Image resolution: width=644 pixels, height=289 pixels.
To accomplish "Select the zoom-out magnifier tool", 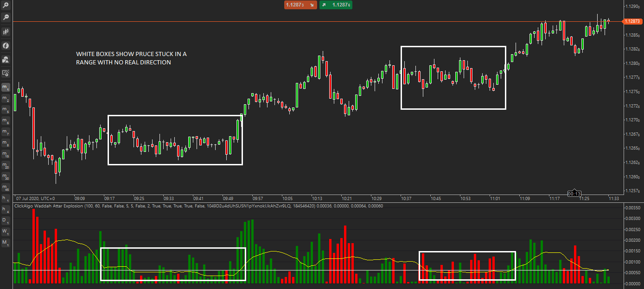I will (6, 17).
